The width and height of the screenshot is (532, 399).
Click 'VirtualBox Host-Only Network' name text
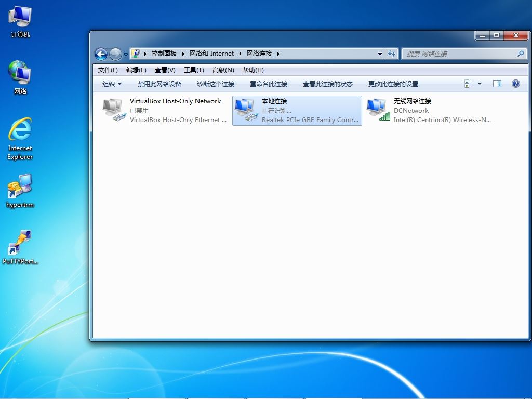175,101
